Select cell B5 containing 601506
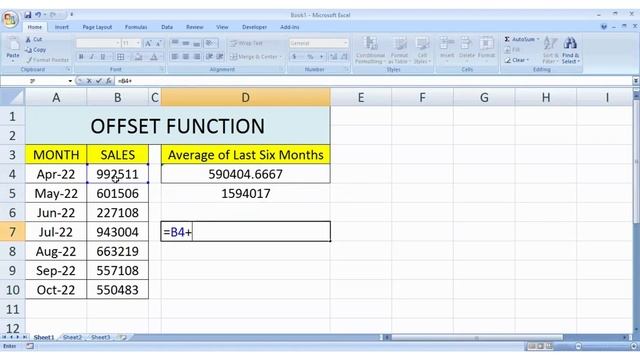The image size is (640, 360). click(118, 193)
